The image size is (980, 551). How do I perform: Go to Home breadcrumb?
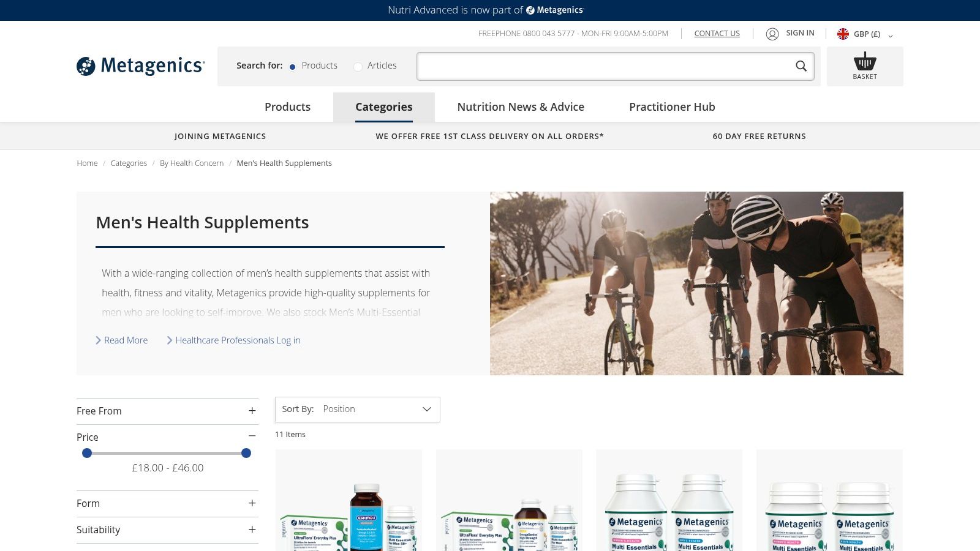point(87,163)
